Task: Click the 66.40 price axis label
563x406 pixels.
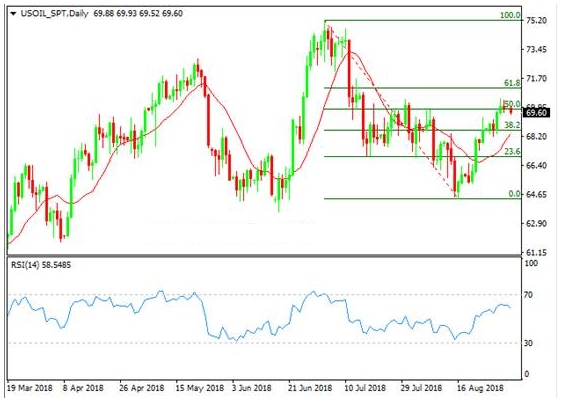Action: click(536, 165)
